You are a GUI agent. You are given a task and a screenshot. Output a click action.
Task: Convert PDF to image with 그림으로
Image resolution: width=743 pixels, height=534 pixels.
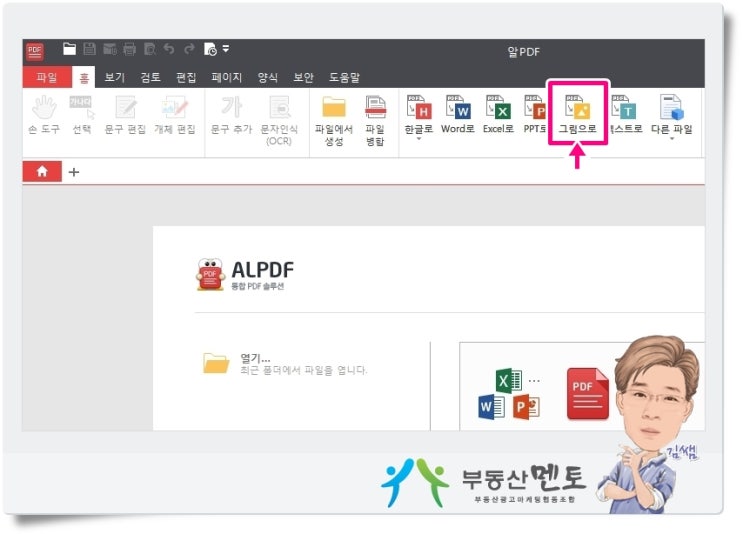[578, 114]
